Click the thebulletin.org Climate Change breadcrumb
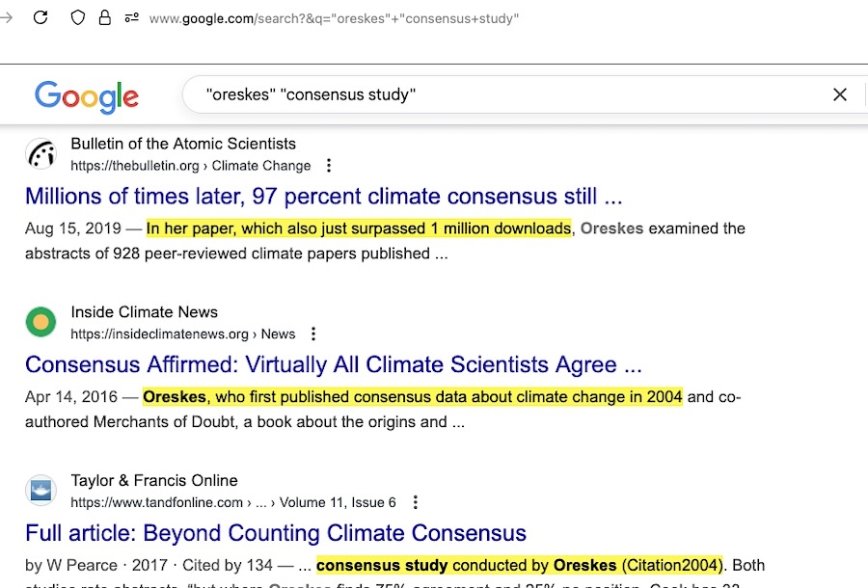 click(191, 166)
